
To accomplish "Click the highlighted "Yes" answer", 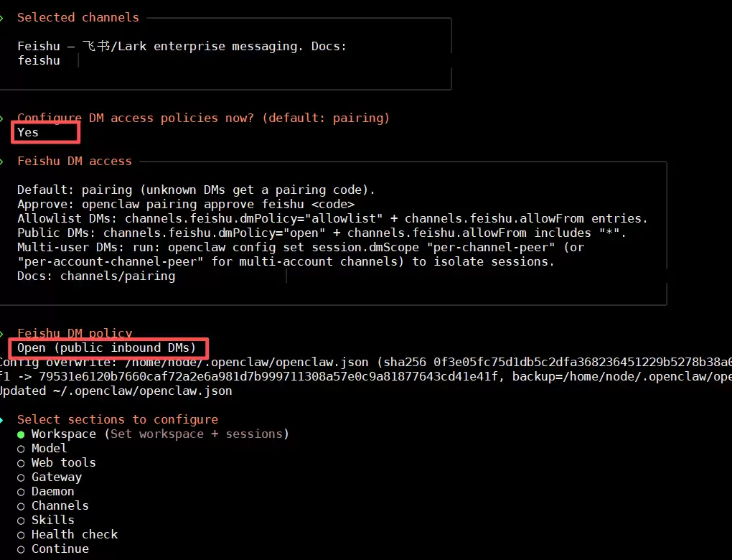I will pyautogui.click(x=29, y=132).
